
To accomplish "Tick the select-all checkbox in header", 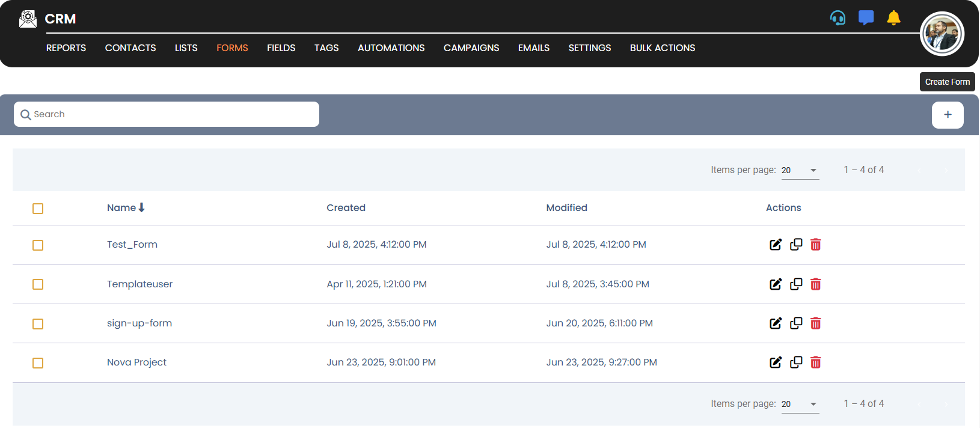I will point(38,209).
